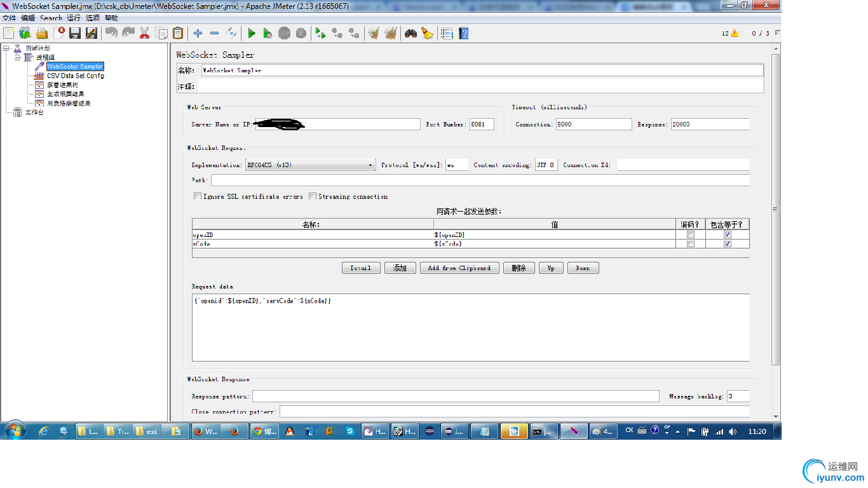Click Remote shutdown all icon

click(x=354, y=33)
